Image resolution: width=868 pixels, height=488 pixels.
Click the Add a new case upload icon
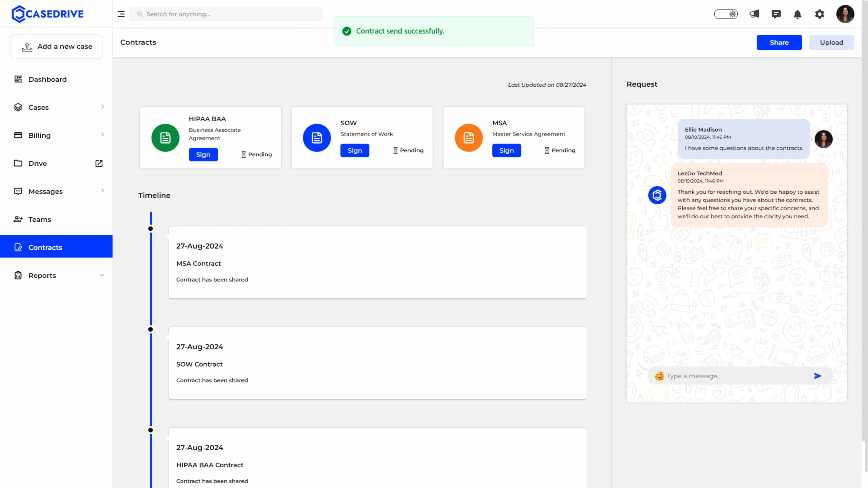[x=27, y=47]
